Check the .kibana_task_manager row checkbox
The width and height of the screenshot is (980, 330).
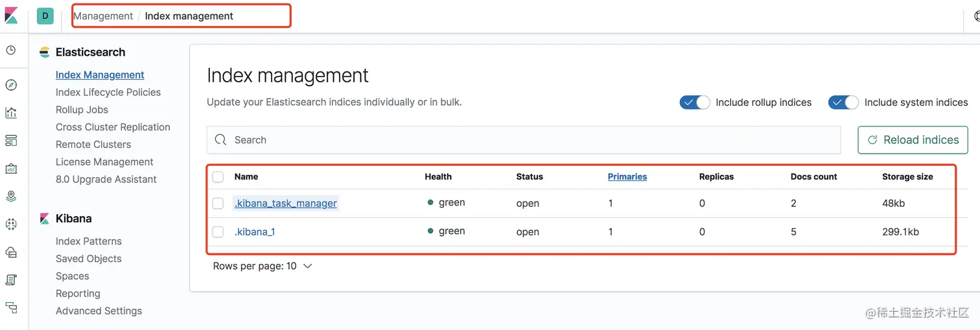[x=218, y=204]
